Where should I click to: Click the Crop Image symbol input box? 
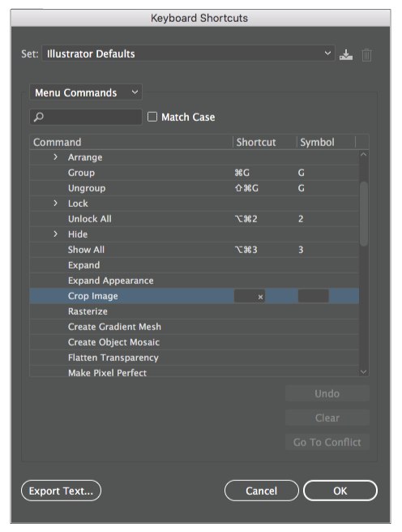(313, 296)
